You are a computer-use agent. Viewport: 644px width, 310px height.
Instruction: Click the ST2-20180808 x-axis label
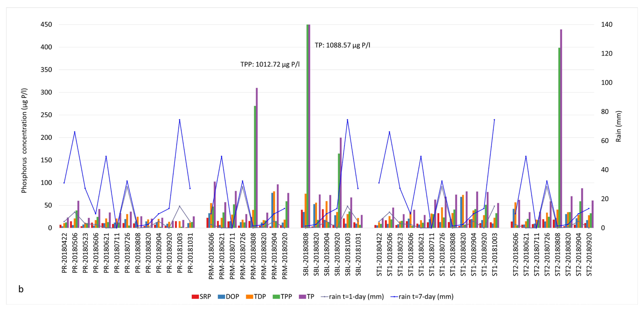pyautogui.click(x=558, y=255)
